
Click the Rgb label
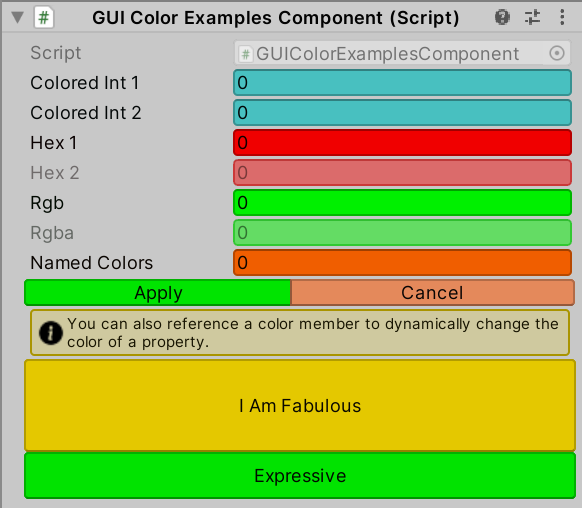47,204
